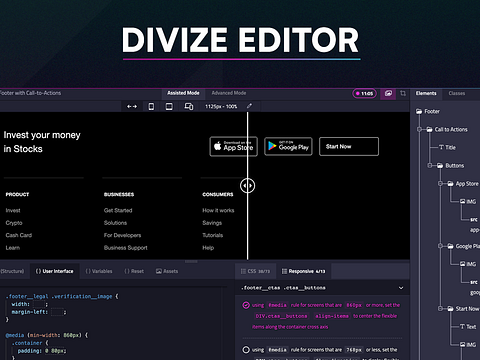Collapse the Buttons tree node
480x360 pixels.
430,166
